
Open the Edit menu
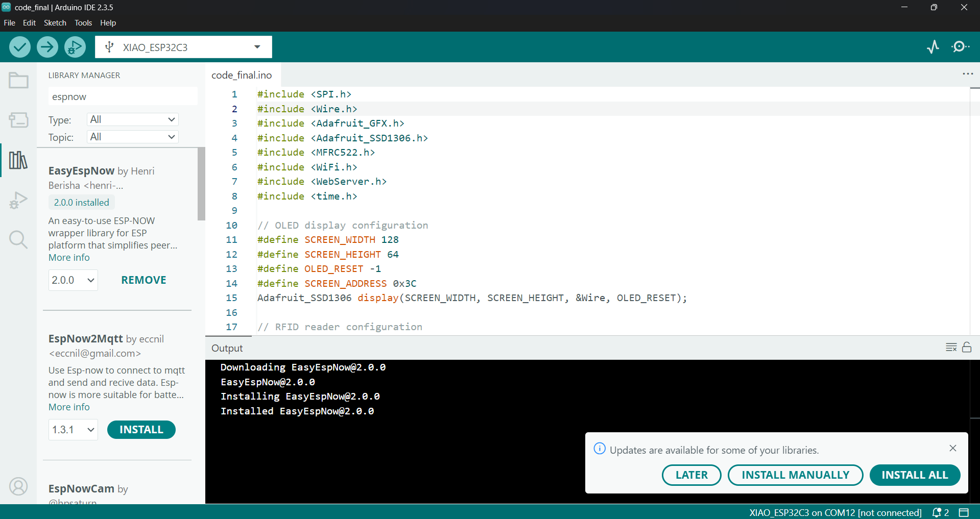[29, 23]
